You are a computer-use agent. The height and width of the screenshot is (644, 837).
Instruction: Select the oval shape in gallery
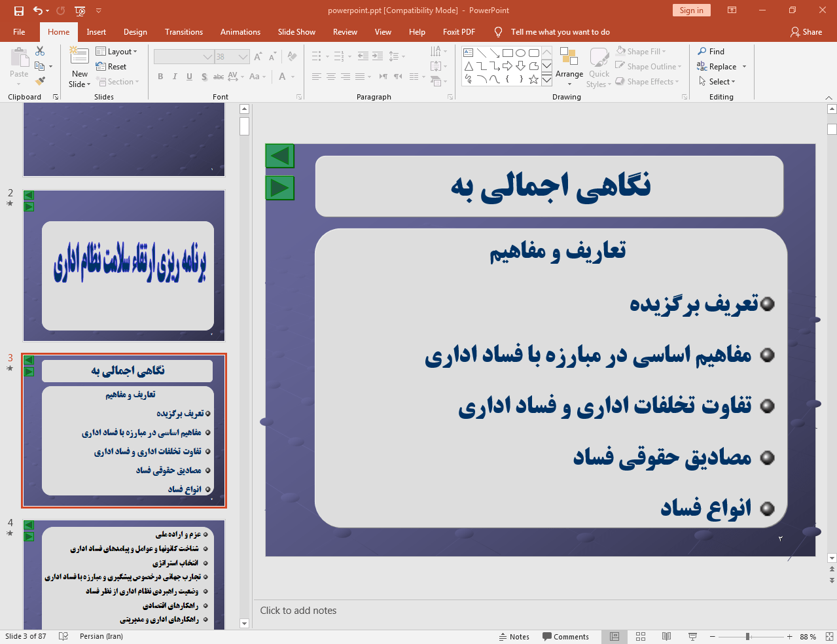(521, 53)
